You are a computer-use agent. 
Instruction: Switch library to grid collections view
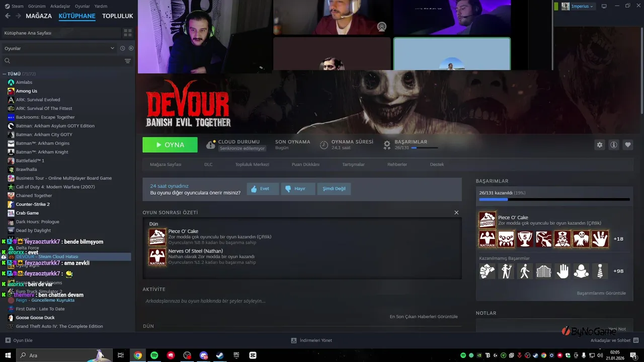pos(128,33)
